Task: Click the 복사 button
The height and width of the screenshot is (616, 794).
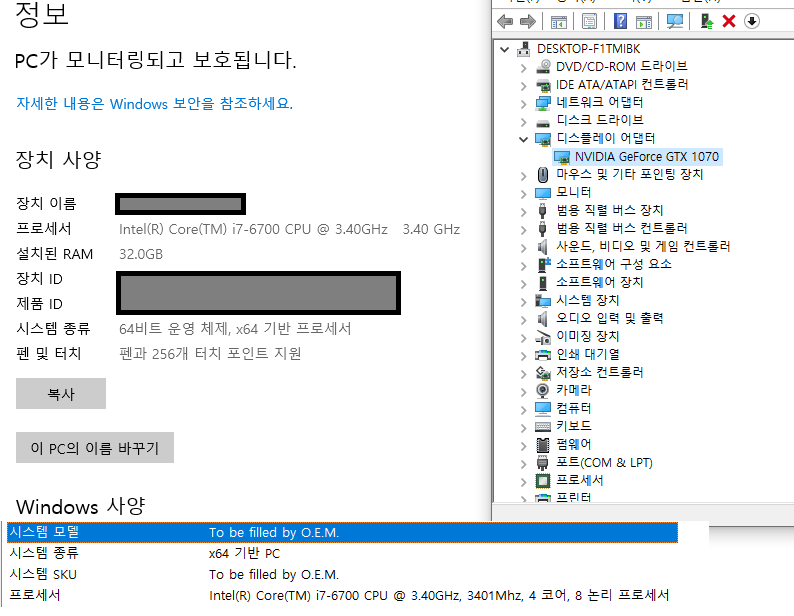Action: coord(61,394)
